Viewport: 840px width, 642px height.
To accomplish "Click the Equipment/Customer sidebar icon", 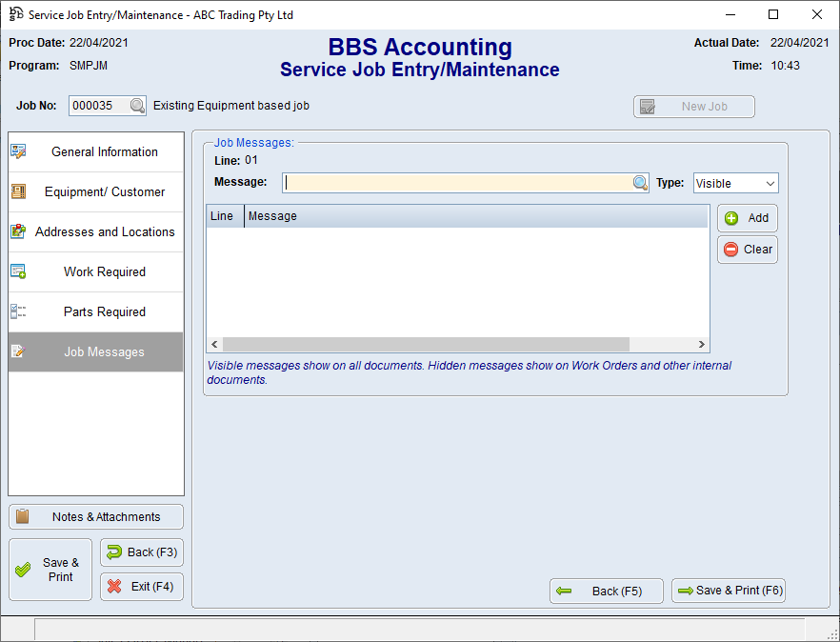I will (18, 191).
